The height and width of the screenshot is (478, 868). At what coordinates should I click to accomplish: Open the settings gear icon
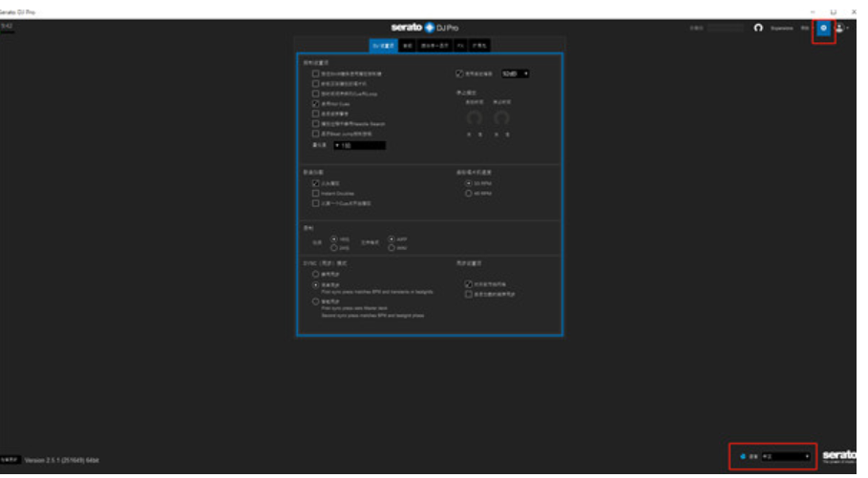823,29
